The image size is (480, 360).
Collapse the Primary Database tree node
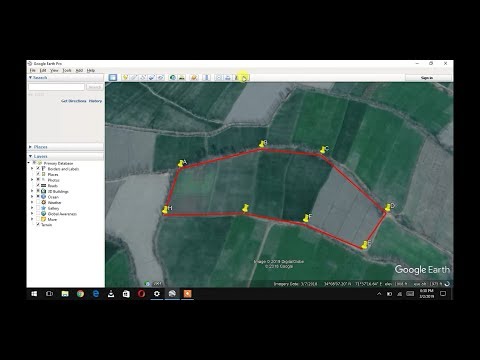(x=29, y=163)
